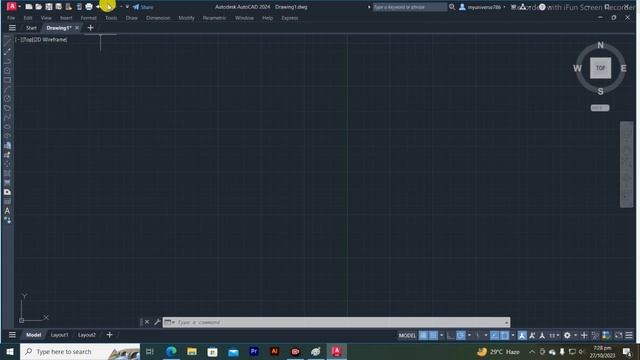
Task: Select the Revision Cloud tool
Action: click(x=7, y=108)
